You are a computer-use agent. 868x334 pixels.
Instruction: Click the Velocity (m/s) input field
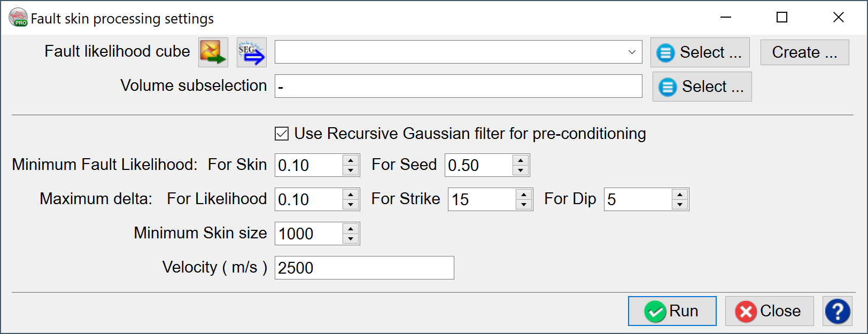pyautogui.click(x=364, y=268)
